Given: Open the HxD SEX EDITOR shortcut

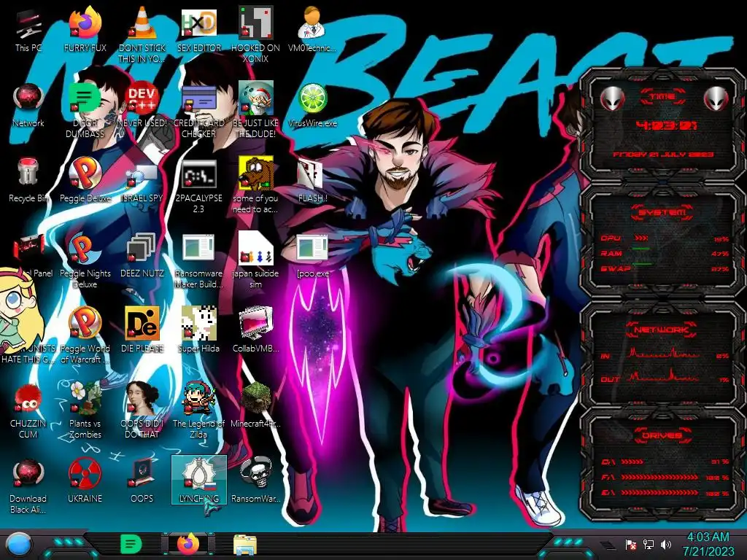Looking at the screenshot, I should coord(198,29).
